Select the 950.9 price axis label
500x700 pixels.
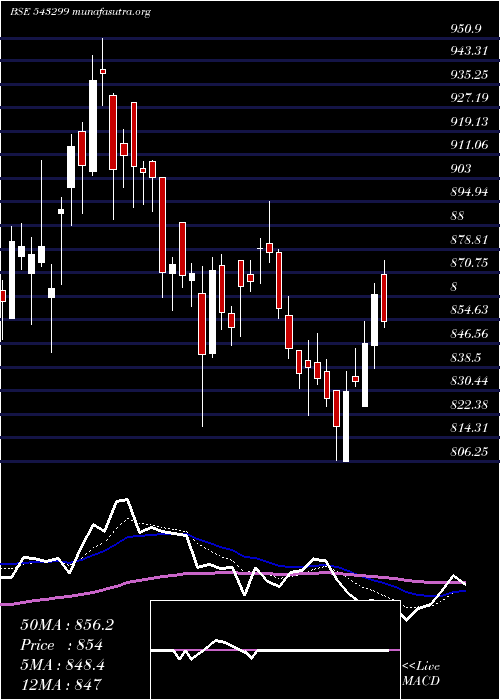466,29
